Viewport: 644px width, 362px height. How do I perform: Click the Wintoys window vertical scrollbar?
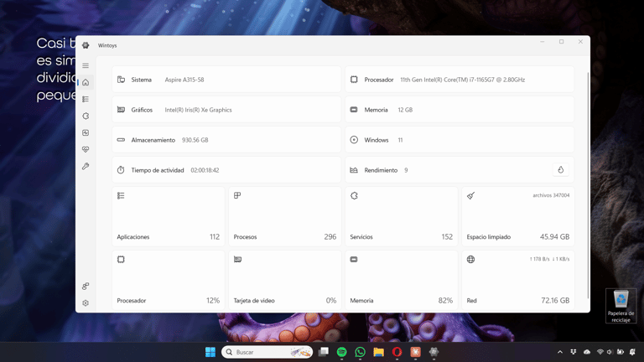(x=588, y=185)
